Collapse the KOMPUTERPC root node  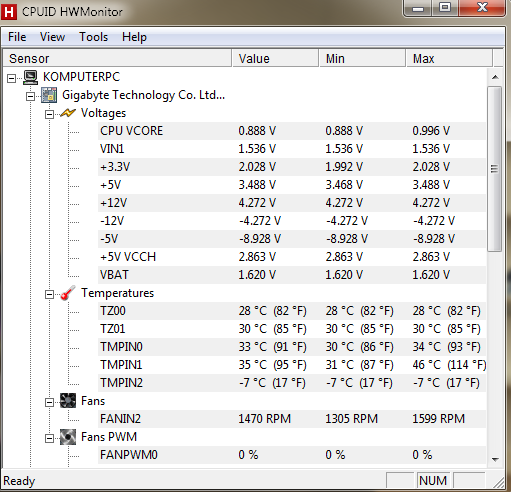12,79
